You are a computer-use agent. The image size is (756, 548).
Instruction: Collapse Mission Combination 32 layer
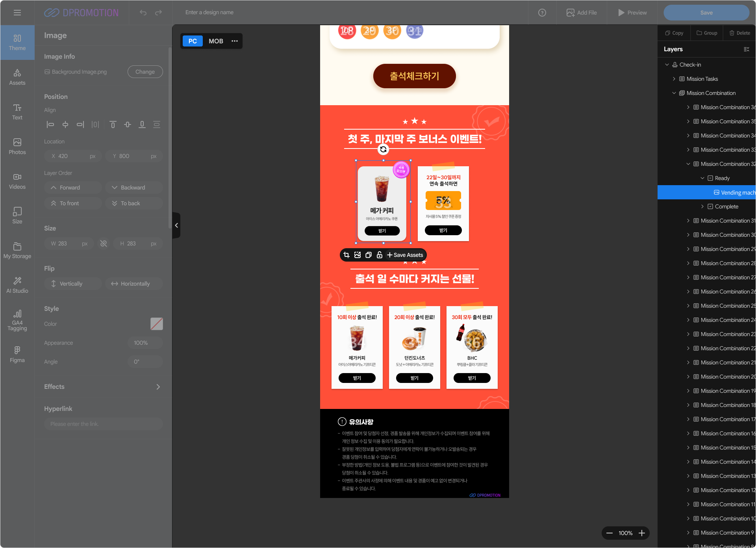coord(688,164)
